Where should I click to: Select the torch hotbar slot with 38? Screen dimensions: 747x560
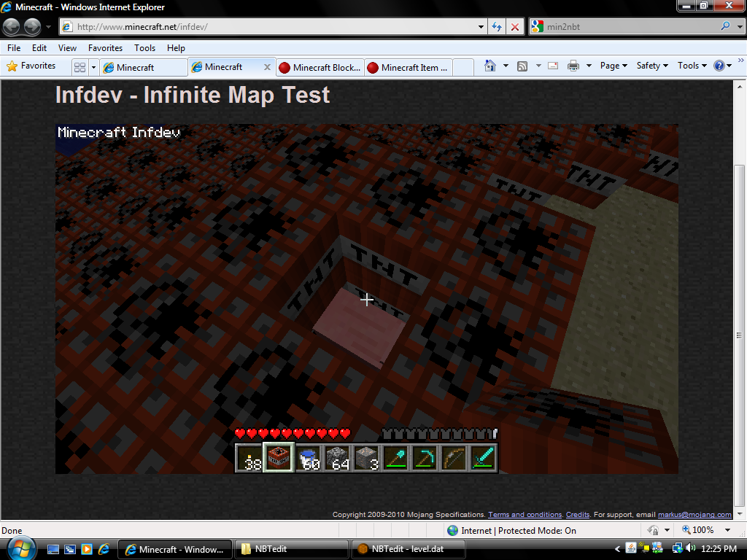(249, 458)
